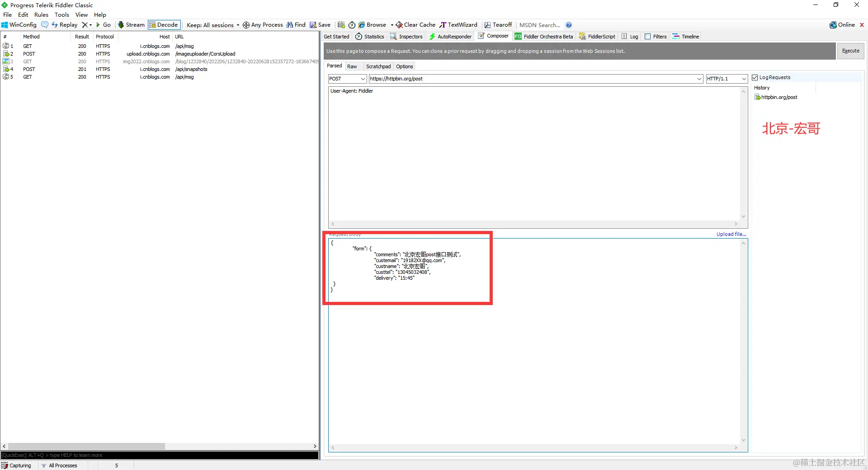Image resolution: width=868 pixels, height=470 pixels.
Task: Click the Go resume button
Action: 104,25
